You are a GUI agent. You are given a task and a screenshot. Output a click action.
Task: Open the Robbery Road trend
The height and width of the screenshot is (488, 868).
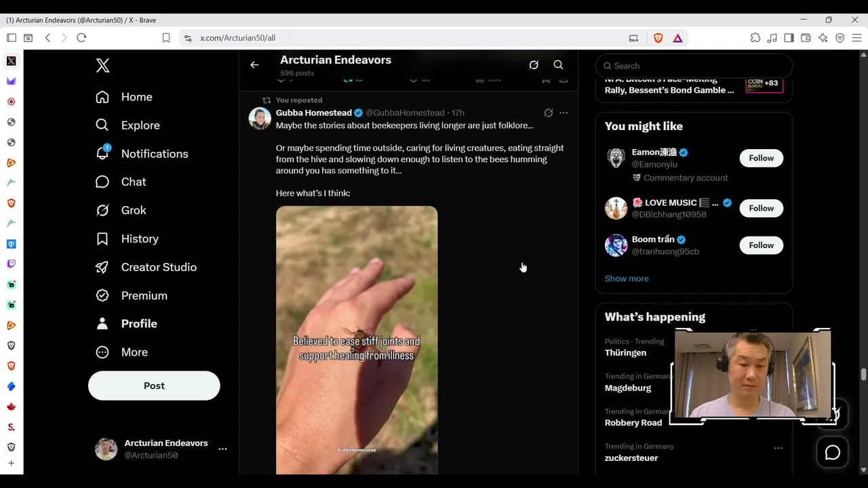point(633,423)
